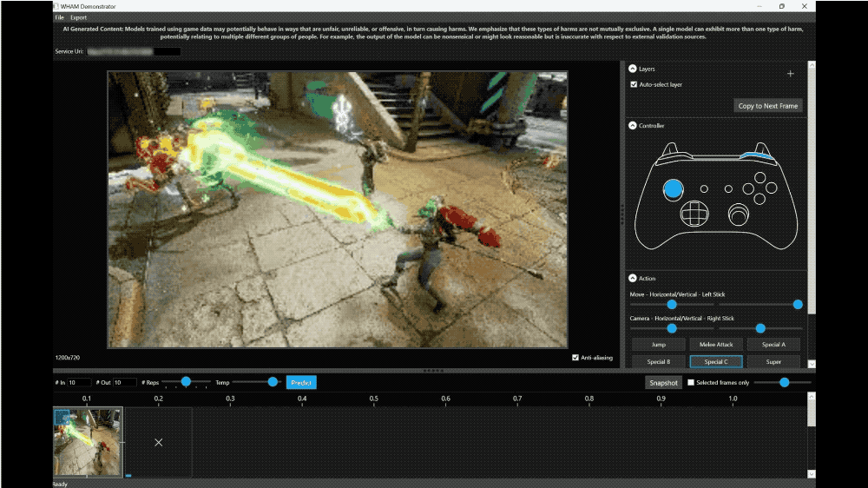Image resolution: width=868 pixels, height=488 pixels.
Task: Add a new layer with plus icon
Action: [x=790, y=74]
